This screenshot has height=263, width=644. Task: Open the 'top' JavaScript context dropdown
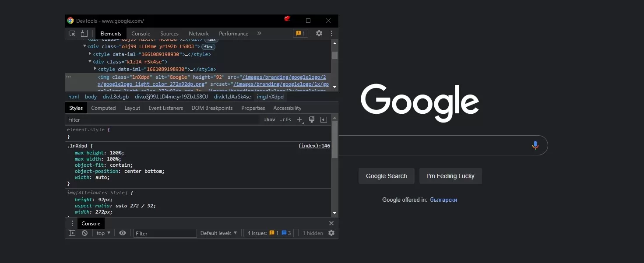pyautogui.click(x=103, y=233)
